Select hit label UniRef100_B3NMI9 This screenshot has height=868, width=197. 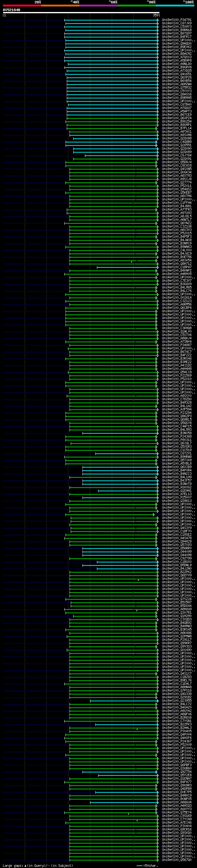tap(176, 243)
